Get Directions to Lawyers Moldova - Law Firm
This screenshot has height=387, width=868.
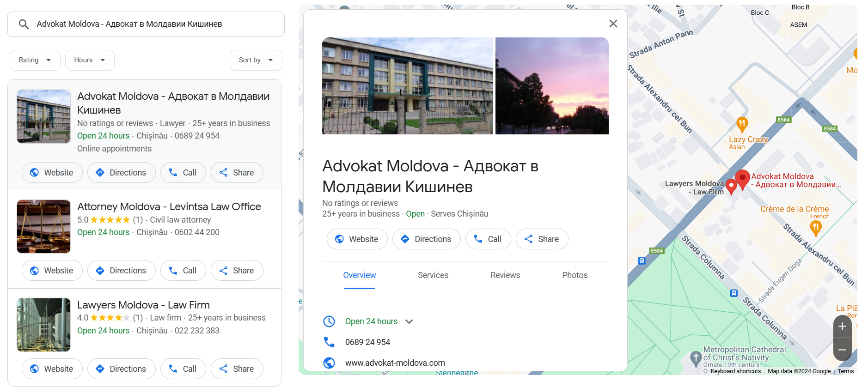(122, 369)
